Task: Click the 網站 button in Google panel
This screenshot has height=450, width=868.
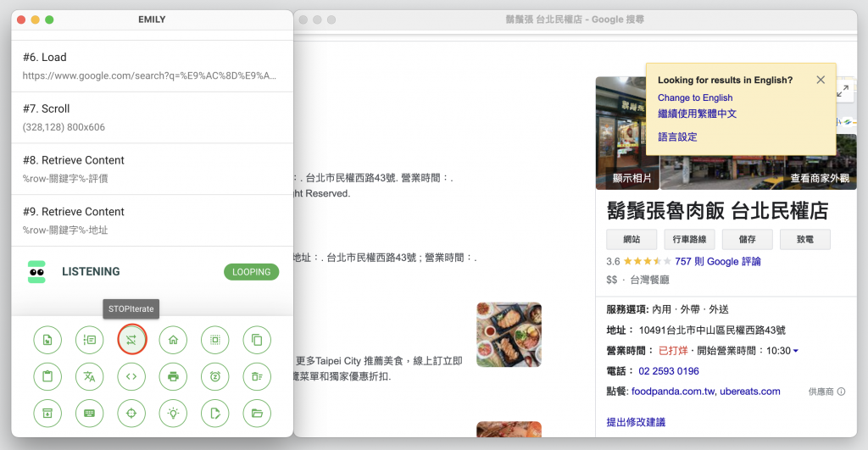Action: 632,239
